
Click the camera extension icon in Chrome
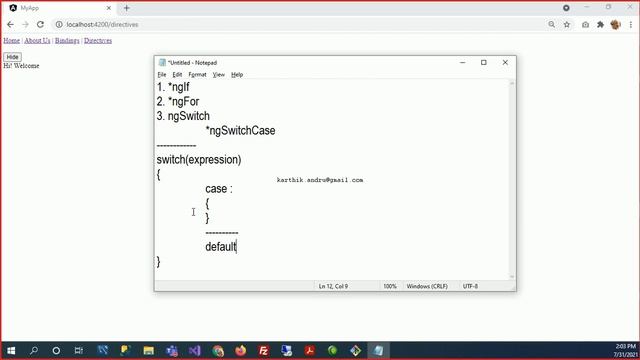585,24
